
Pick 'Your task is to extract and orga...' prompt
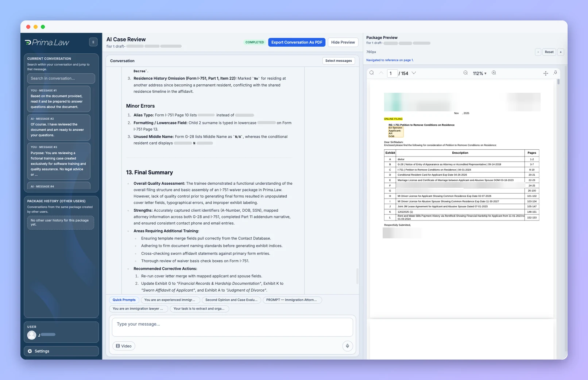(x=199, y=309)
